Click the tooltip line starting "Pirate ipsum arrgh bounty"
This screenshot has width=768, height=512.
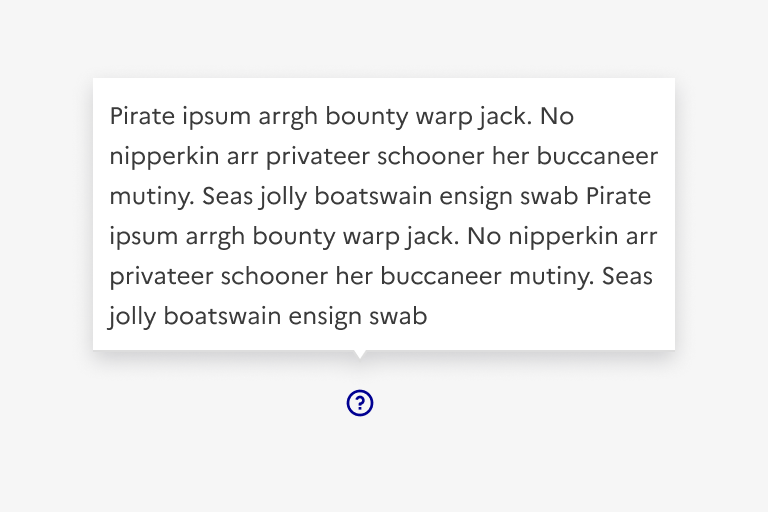click(x=342, y=117)
